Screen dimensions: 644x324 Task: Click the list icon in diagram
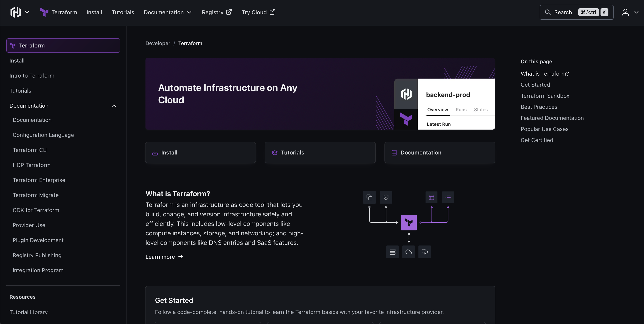click(448, 197)
